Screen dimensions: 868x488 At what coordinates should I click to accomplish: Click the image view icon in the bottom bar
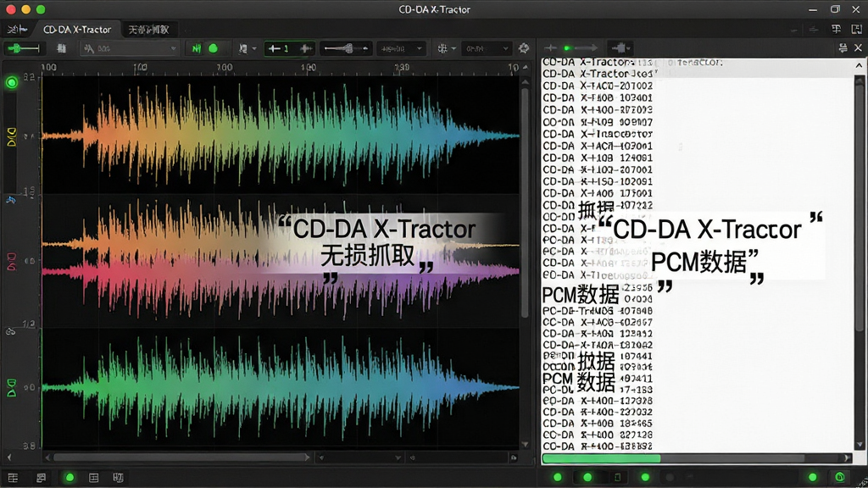click(x=41, y=478)
